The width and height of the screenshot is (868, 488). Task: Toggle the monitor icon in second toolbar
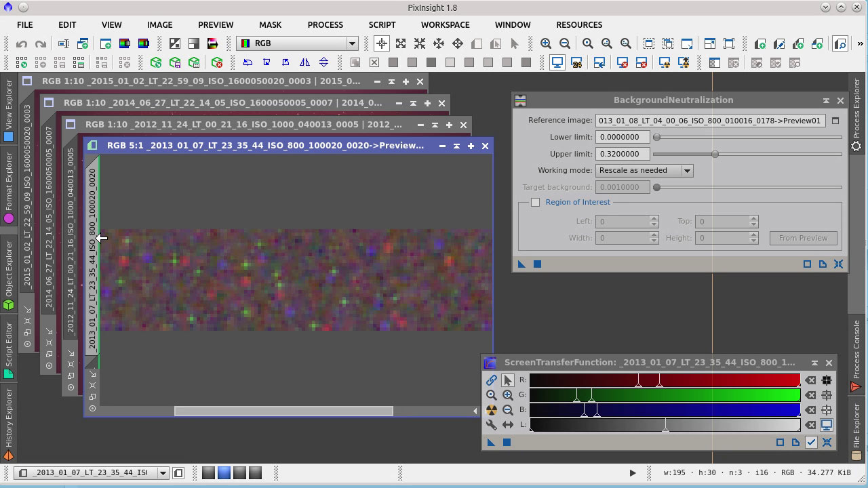click(557, 62)
